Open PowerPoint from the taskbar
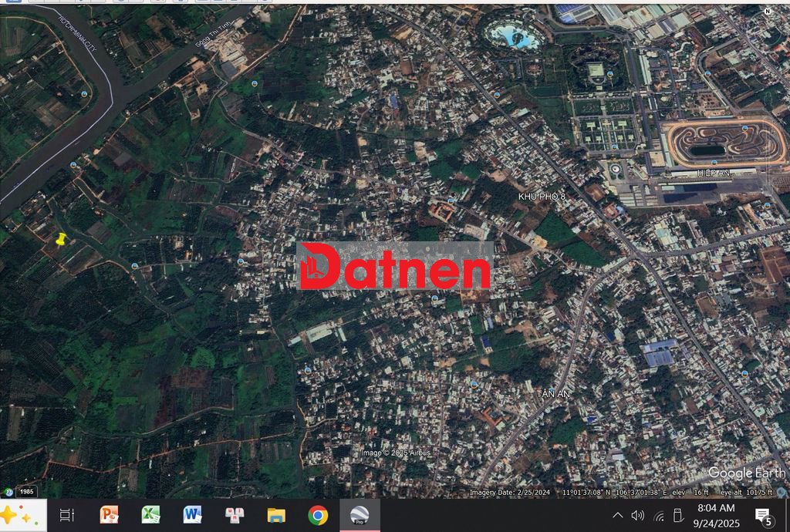 coord(110,515)
